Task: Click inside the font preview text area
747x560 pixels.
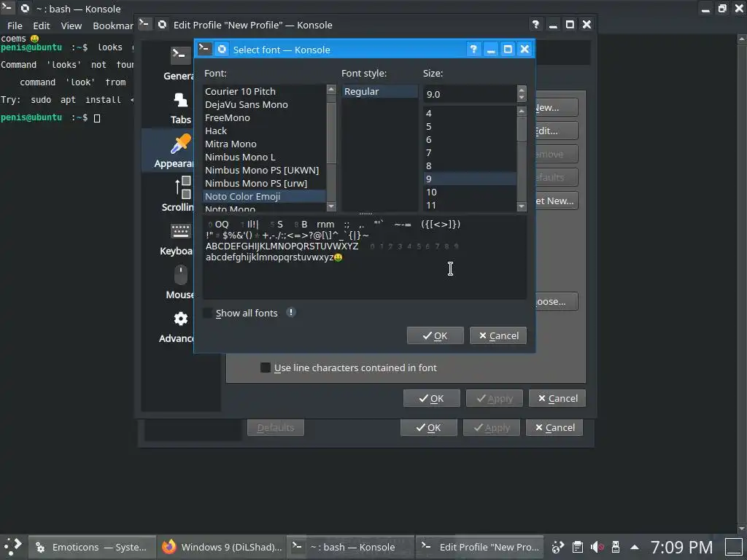Action: point(365,257)
